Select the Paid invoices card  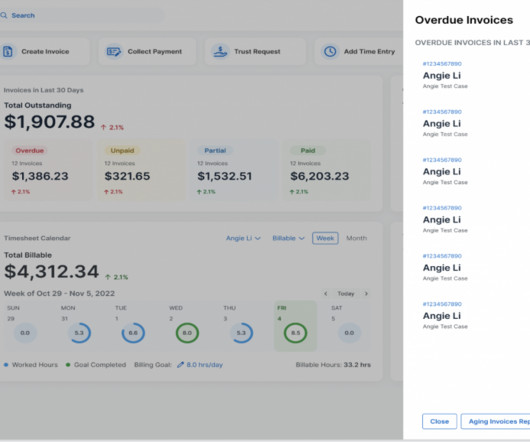point(327,171)
